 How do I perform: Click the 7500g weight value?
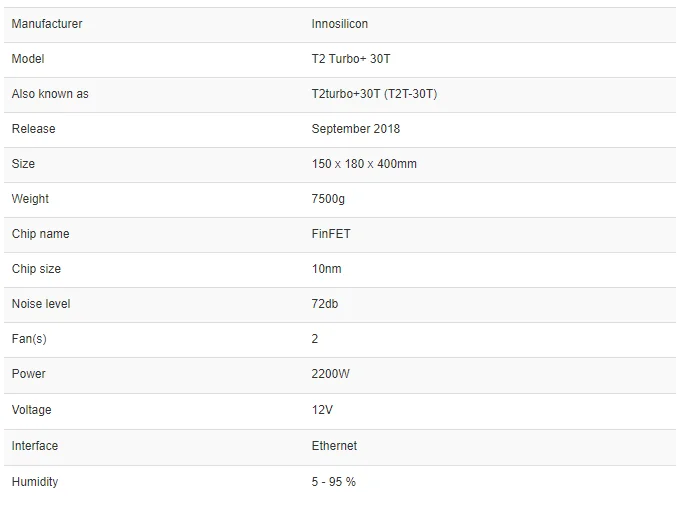click(x=328, y=199)
